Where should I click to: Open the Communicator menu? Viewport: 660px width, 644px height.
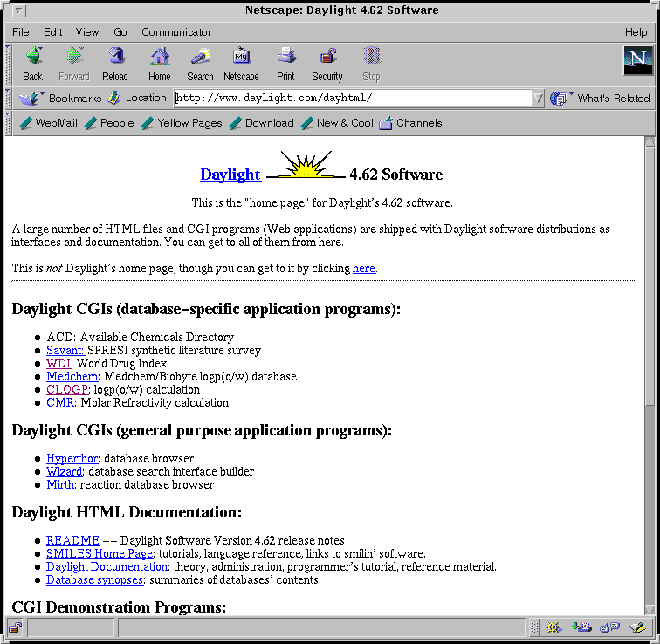point(176,32)
